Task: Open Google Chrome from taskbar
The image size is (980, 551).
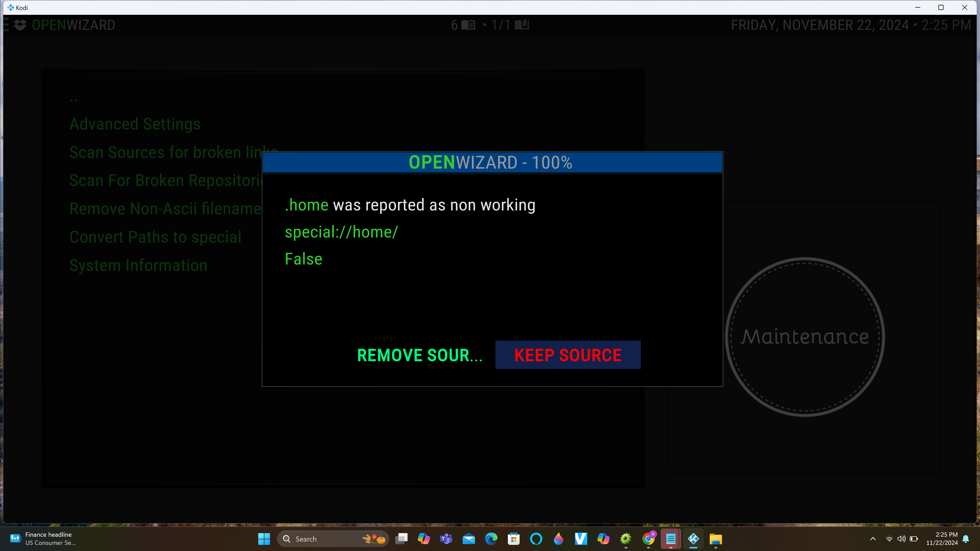Action: (x=648, y=539)
